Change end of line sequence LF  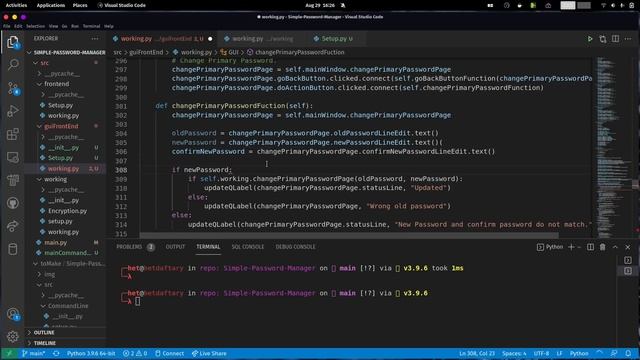(559, 353)
